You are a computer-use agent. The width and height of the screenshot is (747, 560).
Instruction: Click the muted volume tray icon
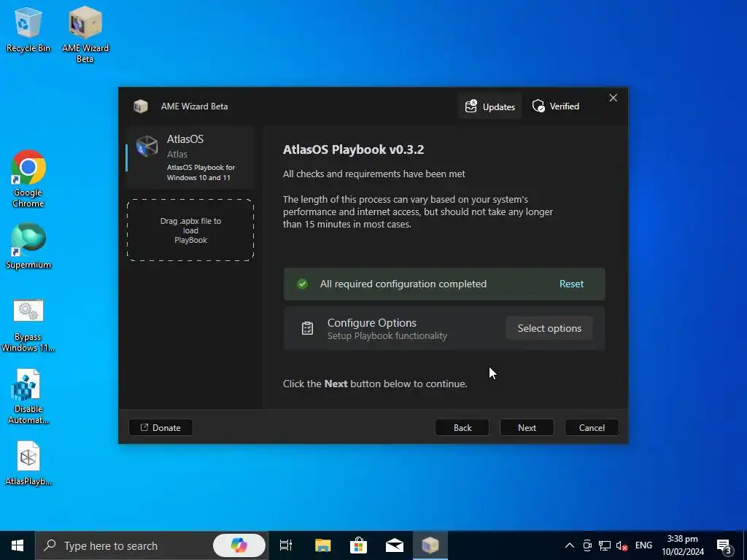click(x=622, y=545)
